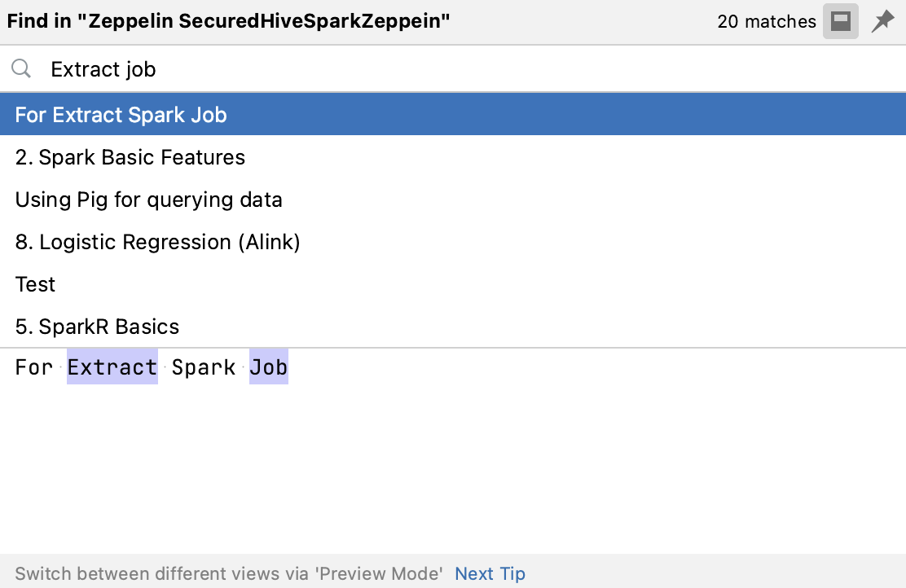Click the magnifying glass search icon
Image resolution: width=906 pixels, height=588 pixels.
(21, 68)
